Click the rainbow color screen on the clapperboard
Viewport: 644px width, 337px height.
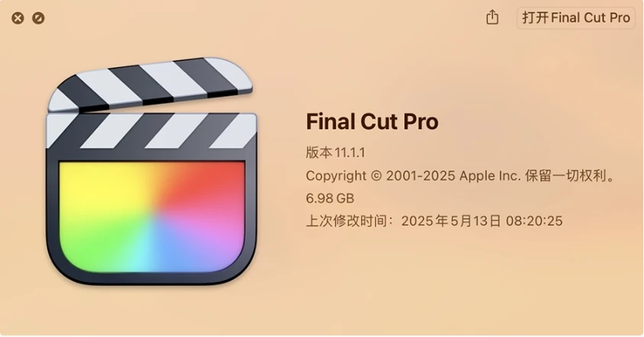152,216
